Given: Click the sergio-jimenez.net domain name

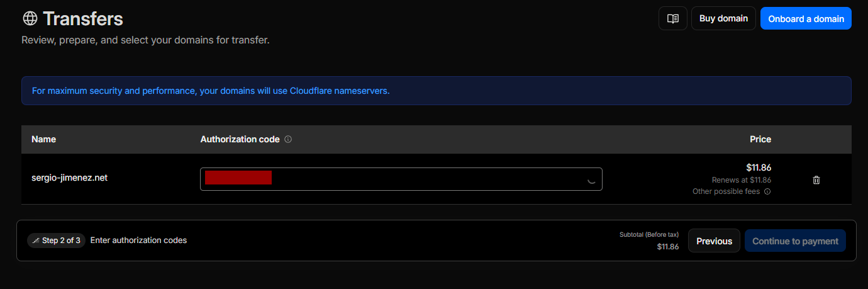Looking at the screenshot, I should pyautogui.click(x=69, y=178).
